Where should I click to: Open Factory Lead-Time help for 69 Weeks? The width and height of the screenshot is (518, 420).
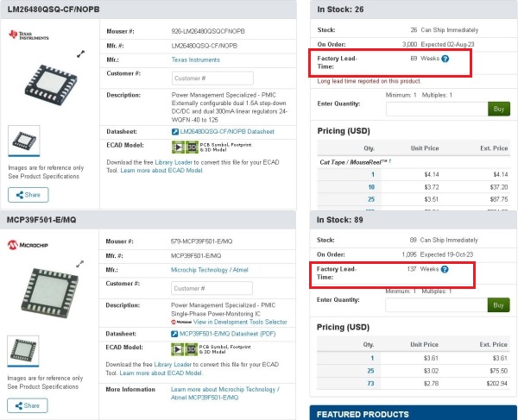point(445,59)
